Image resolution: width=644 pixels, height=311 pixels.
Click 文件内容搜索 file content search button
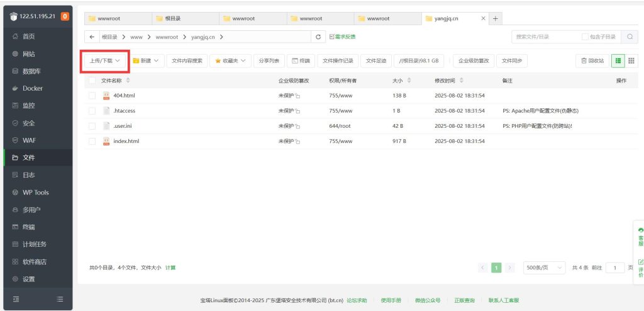click(x=187, y=61)
